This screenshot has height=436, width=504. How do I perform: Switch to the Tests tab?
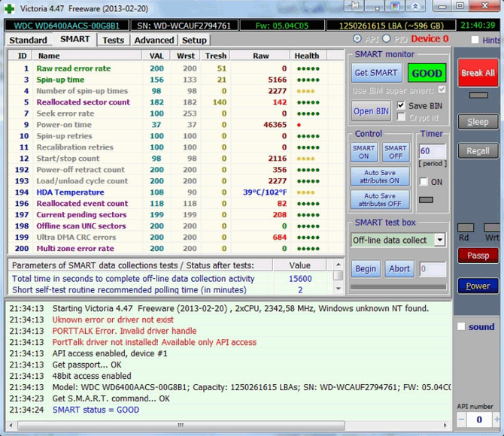pyautogui.click(x=113, y=40)
